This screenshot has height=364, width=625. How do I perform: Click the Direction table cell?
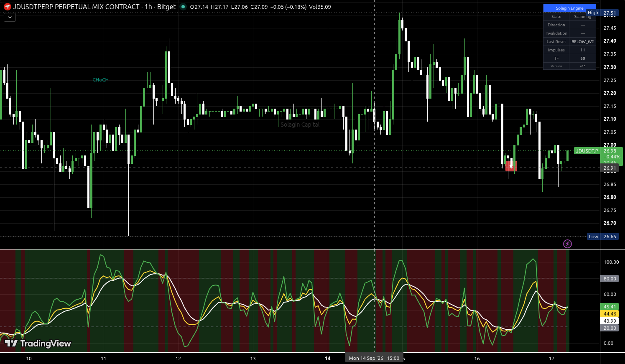556,25
